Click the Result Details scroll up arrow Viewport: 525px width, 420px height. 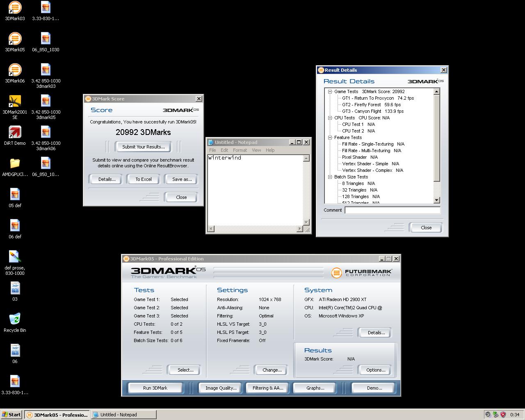pyautogui.click(x=437, y=92)
